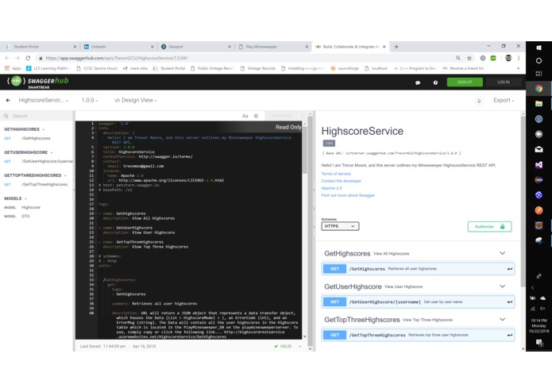Click the Cortana circle icon
The width and height of the screenshot is (552, 392).
click(538, 61)
